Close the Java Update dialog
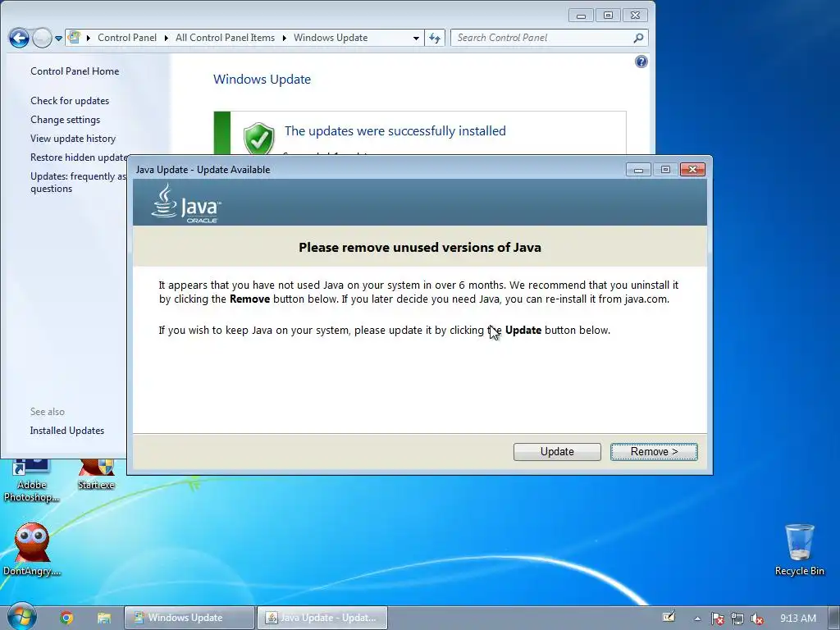840x630 pixels. click(x=692, y=170)
